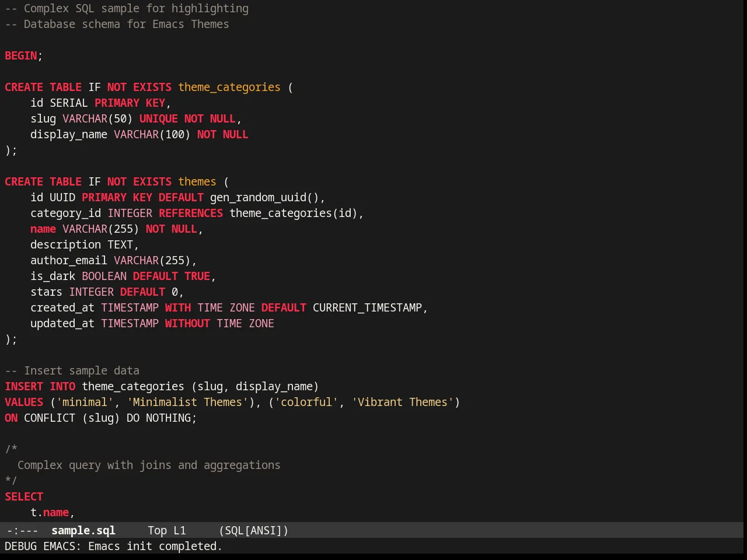Click the 'Complex SQL sample for highlighting' comment
The width and height of the screenshot is (747, 560).
[x=127, y=8]
